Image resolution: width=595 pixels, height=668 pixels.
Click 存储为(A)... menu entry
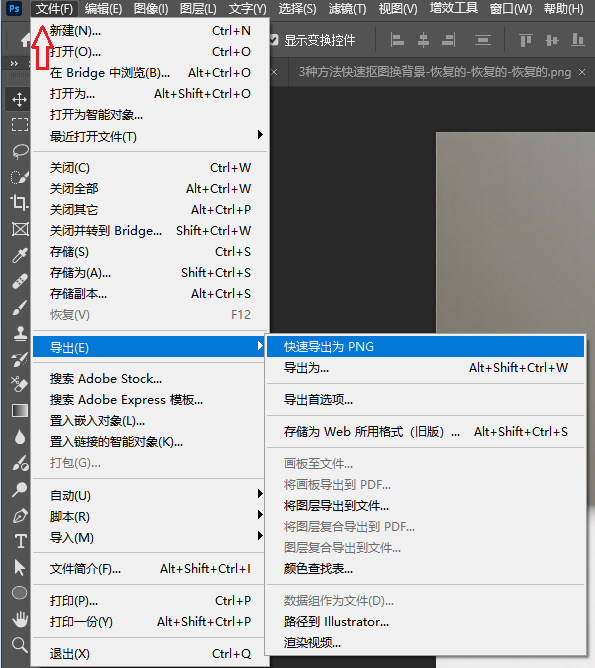[x=150, y=273]
